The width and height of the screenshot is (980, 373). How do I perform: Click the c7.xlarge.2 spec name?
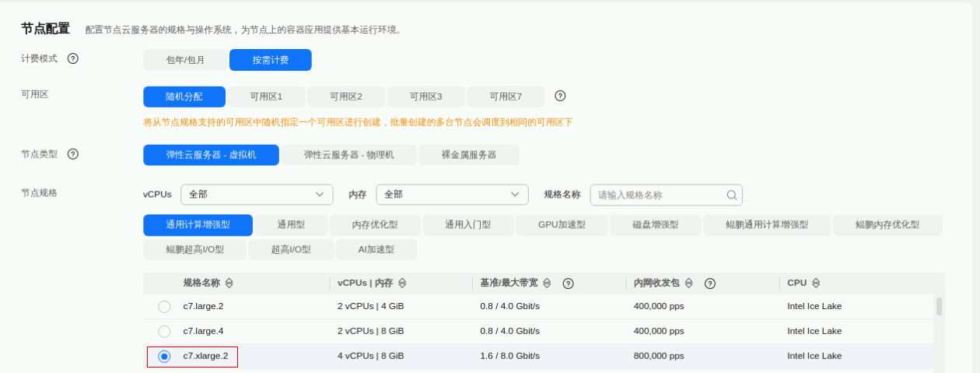click(x=206, y=356)
